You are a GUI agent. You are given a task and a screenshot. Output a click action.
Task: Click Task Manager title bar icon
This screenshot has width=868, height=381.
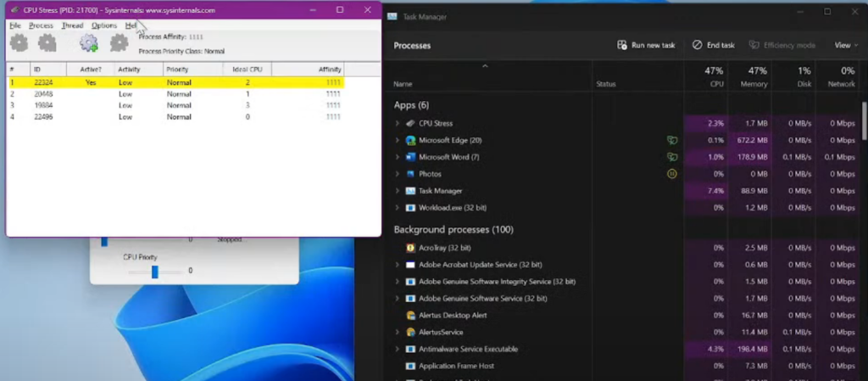[392, 17]
